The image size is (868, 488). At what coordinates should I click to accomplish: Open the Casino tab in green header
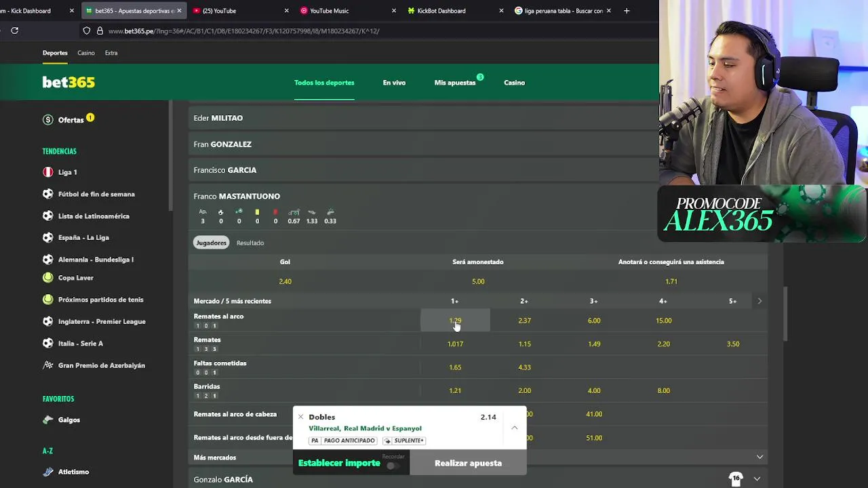coord(514,83)
